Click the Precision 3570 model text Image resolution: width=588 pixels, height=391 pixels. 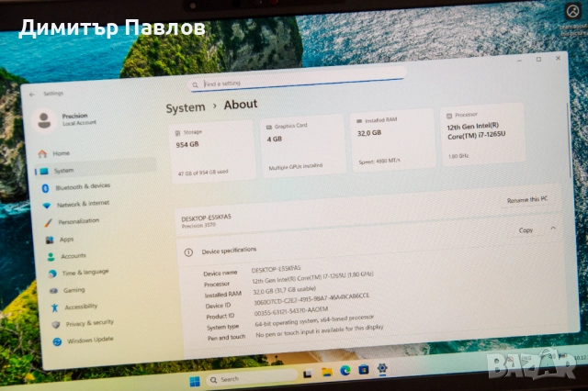point(198,226)
